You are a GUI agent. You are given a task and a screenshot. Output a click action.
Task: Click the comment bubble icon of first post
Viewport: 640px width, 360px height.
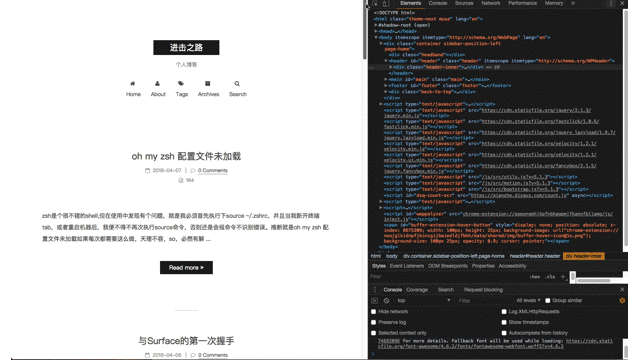(x=193, y=171)
